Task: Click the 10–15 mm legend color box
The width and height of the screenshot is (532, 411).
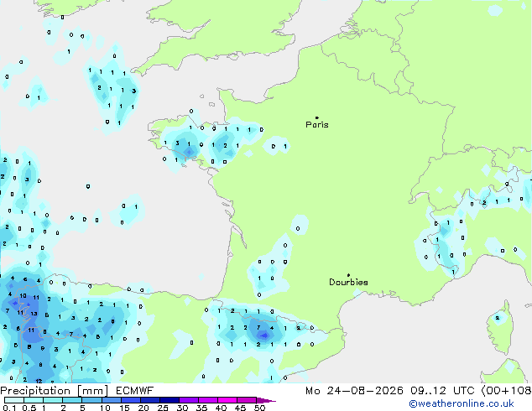Action: [111, 400]
